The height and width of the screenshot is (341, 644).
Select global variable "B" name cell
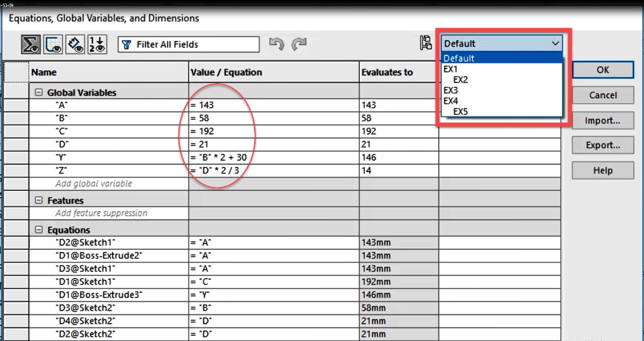pos(109,118)
